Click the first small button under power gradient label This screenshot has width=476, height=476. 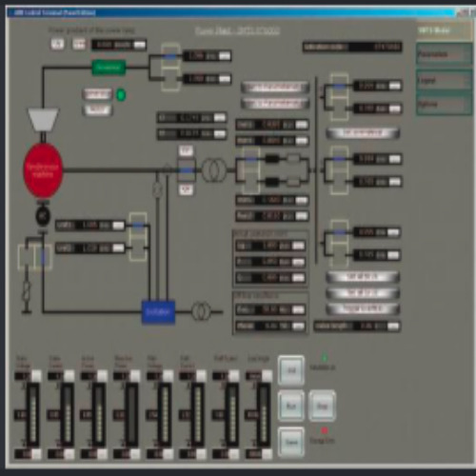(x=57, y=44)
